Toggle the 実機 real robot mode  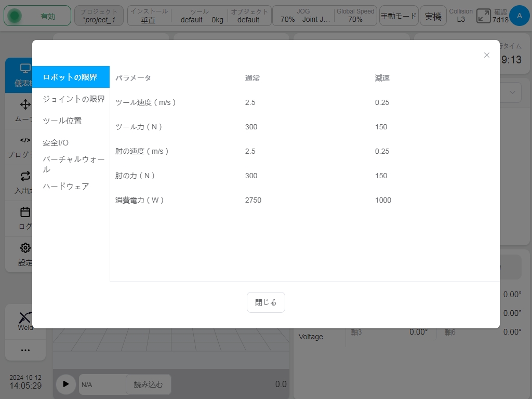tap(433, 16)
